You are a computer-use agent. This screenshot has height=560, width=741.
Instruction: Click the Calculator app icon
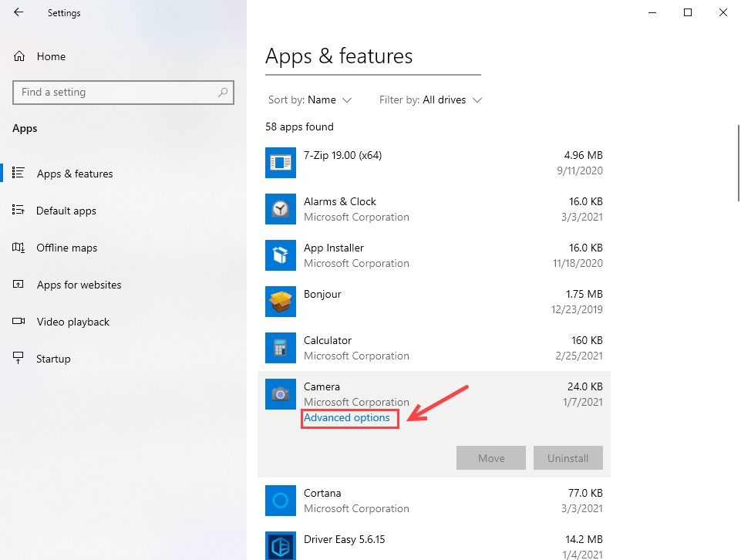click(x=281, y=348)
